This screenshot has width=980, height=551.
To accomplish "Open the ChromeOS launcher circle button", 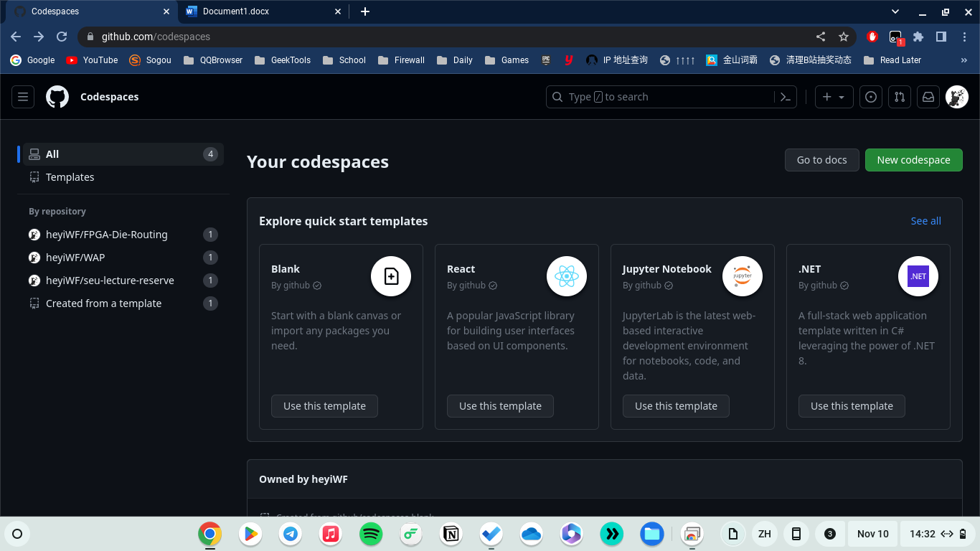I will [x=17, y=534].
